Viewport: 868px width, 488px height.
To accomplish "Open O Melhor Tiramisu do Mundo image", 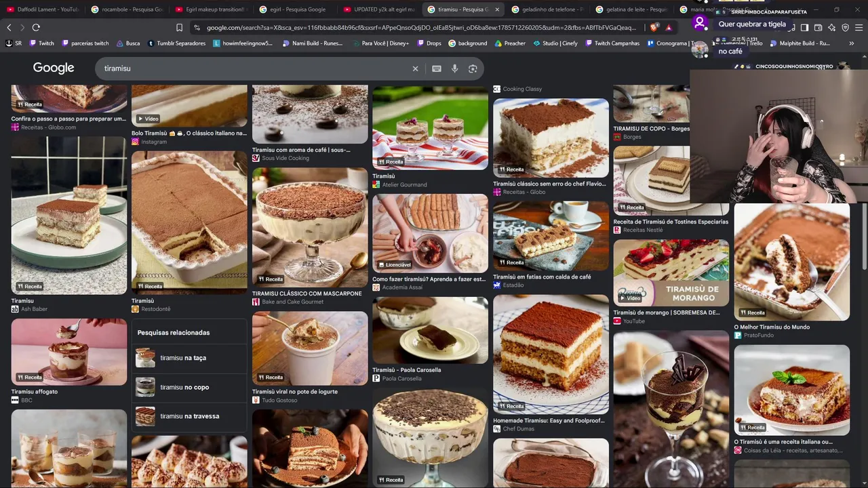I will point(792,262).
